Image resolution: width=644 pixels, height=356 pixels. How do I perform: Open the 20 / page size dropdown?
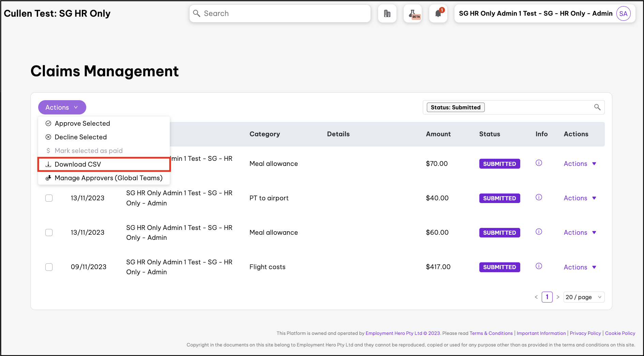pos(584,297)
